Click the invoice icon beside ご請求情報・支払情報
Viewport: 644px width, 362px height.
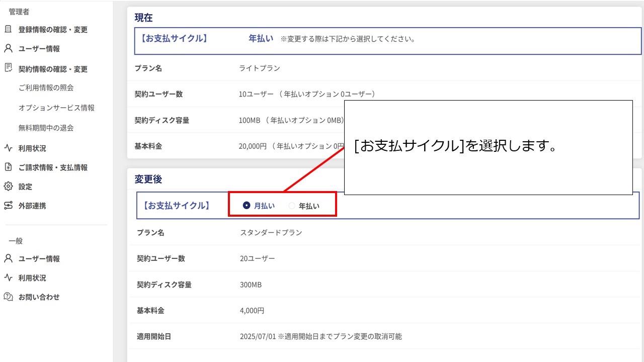tap(8, 167)
